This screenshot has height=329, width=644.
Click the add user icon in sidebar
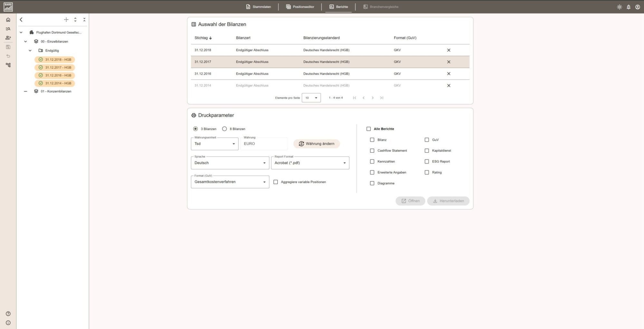[8, 38]
